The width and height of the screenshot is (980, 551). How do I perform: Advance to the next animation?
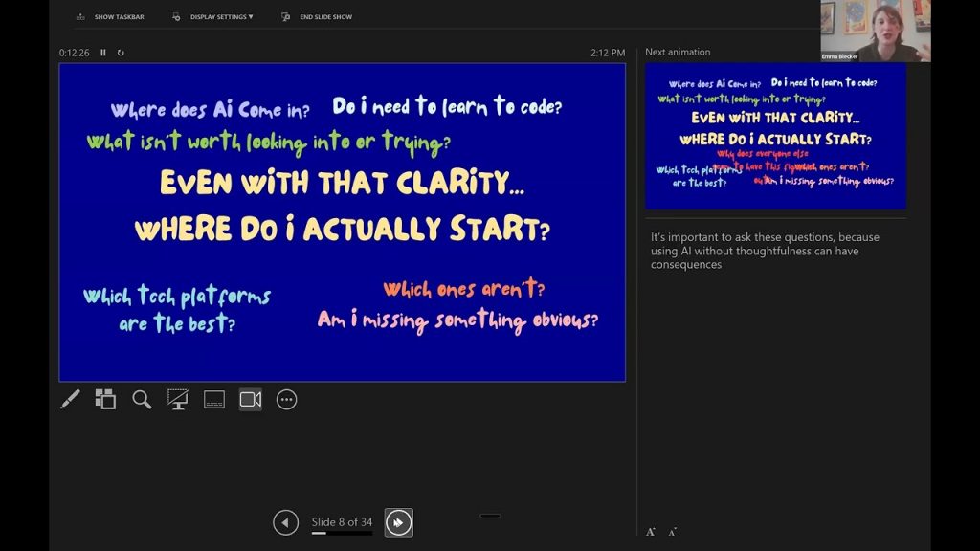(398, 522)
